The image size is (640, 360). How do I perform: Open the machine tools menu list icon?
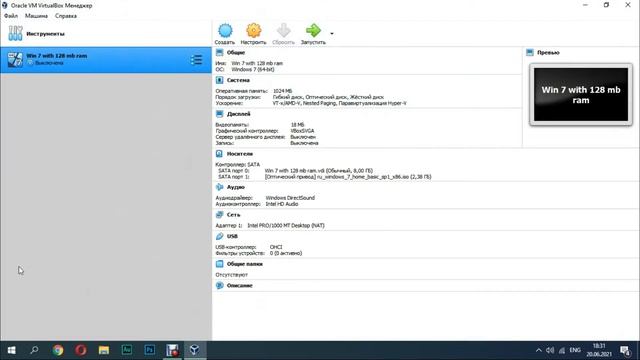coord(196,60)
